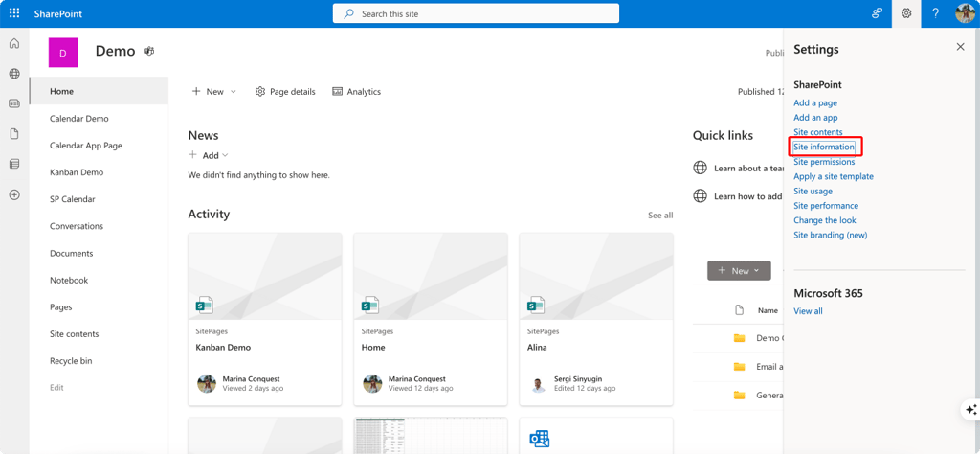Click Add a page in Settings
This screenshot has width=980, height=454.
tap(815, 102)
